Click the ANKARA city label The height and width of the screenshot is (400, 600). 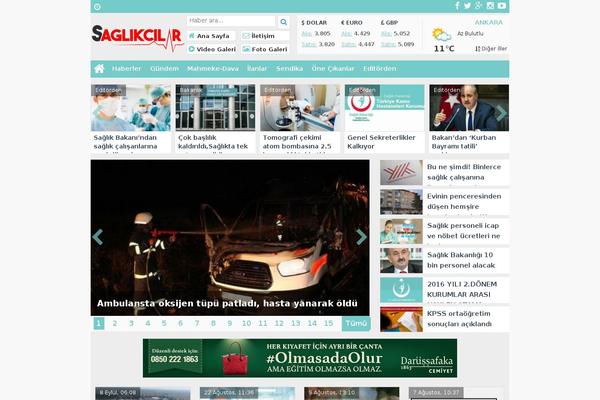489,22
